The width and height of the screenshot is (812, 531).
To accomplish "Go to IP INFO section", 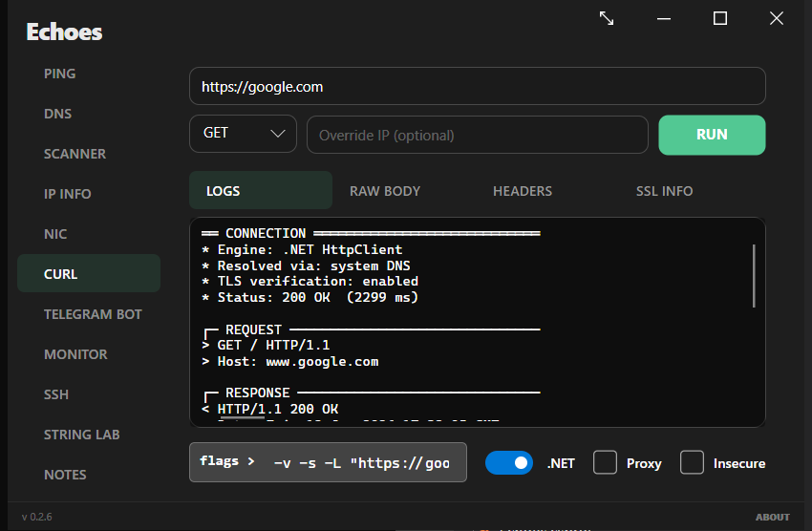I will [67, 194].
